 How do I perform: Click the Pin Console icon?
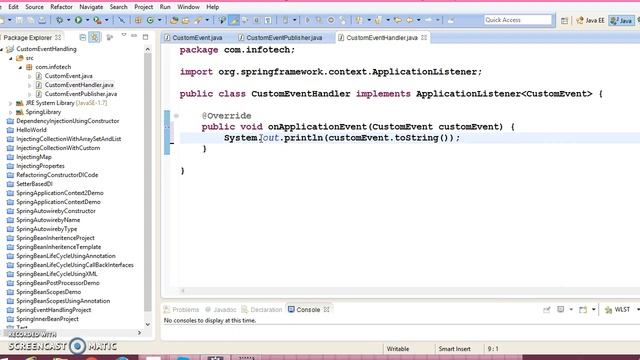(547, 310)
